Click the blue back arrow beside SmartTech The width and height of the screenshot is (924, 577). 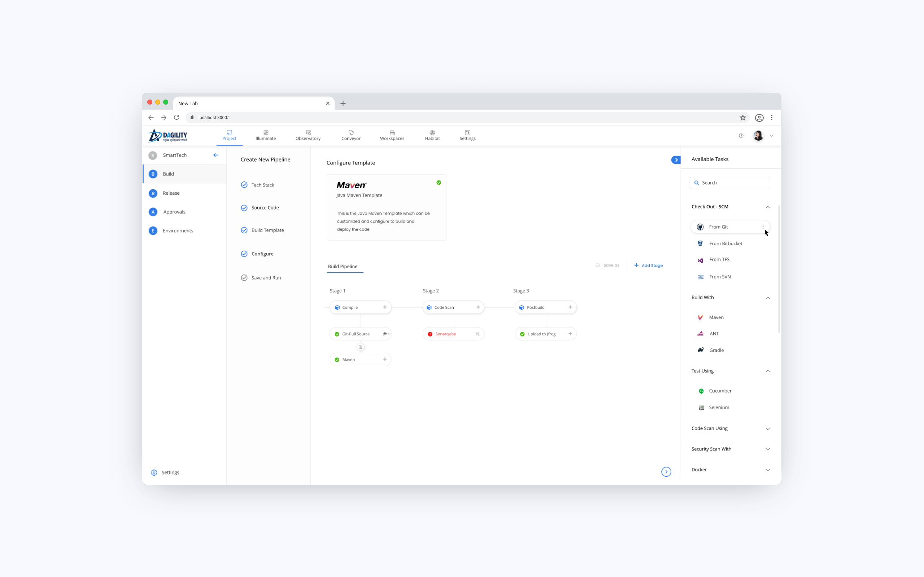(x=216, y=155)
